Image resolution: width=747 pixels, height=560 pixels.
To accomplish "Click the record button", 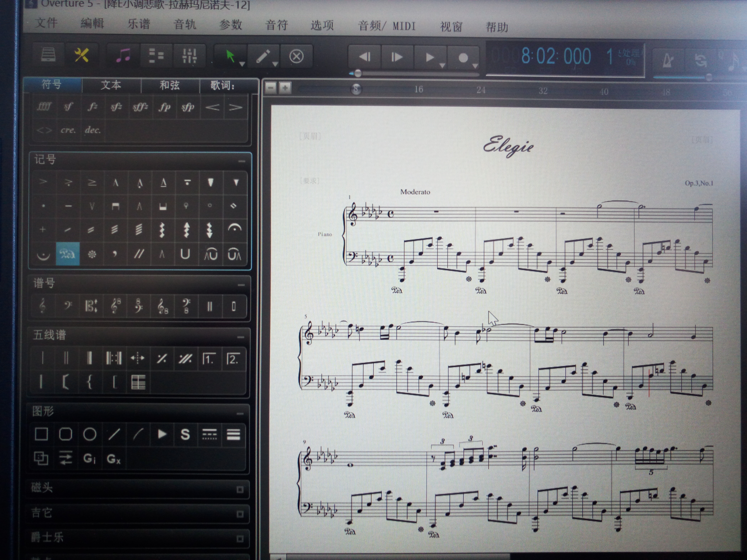I will [x=463, y=58].
